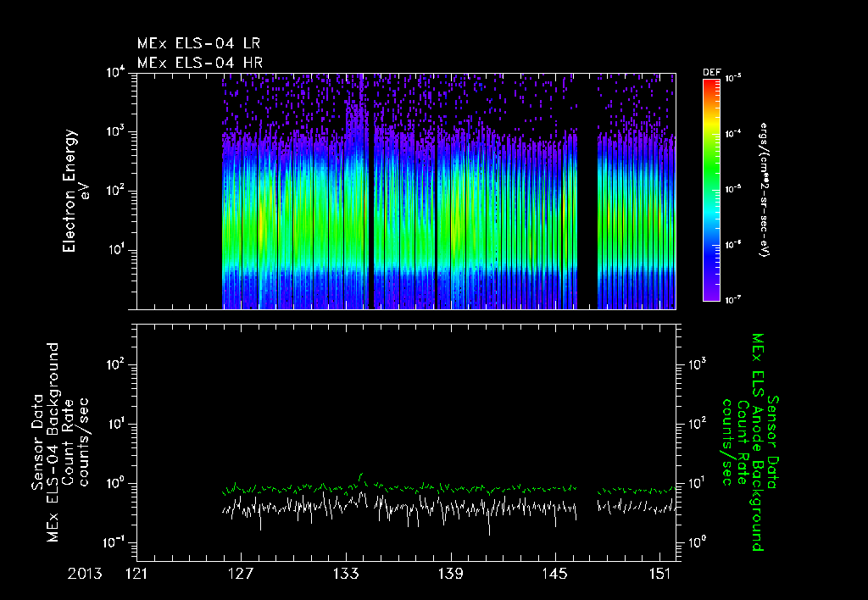Click the day '139' x-axis tick label
Viewport: 868px width, 600px height.
(451, 574)
